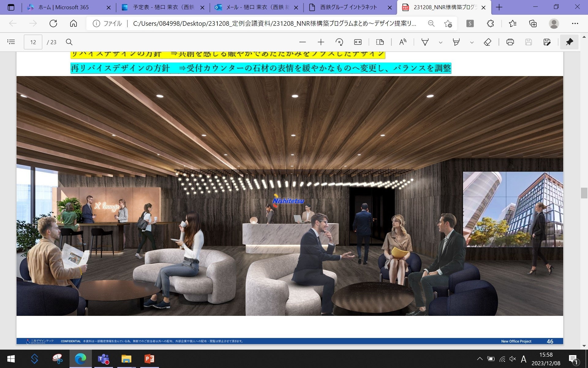The width and height of the screenshot is (588, 368).
Task: Open a new browser tab
Action: [x=499, y=7]
